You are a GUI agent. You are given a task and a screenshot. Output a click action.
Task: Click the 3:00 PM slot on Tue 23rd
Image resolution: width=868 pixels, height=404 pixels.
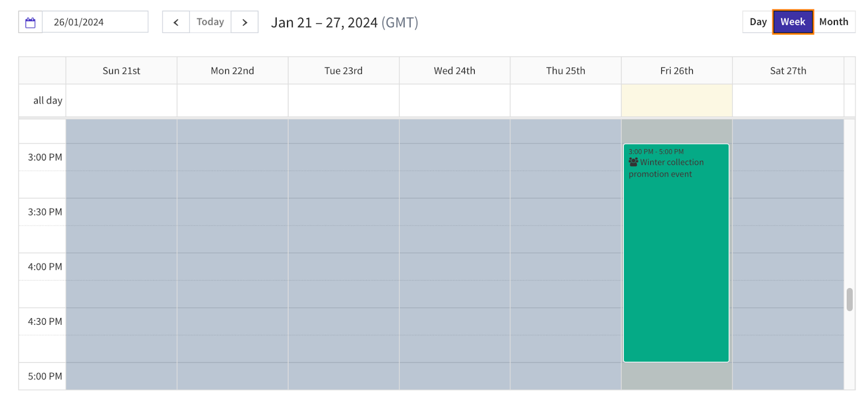pyautogui.click(x=343, y=157)
